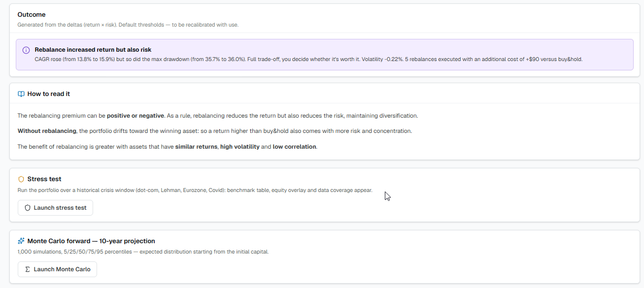Click the open-book icon beside How to read it

point(21,94)
